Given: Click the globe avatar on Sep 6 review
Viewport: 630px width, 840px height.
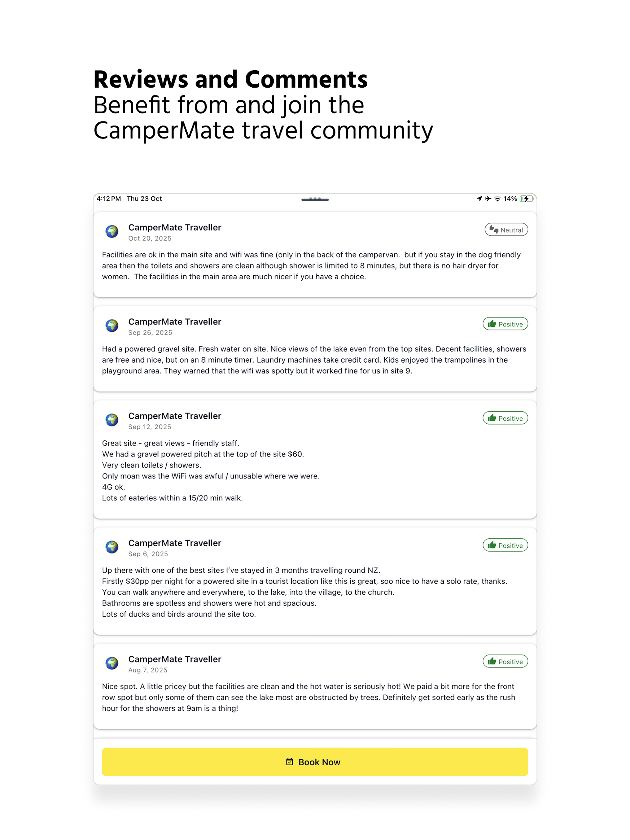Looking at the screenshot, I should [112, 547].
